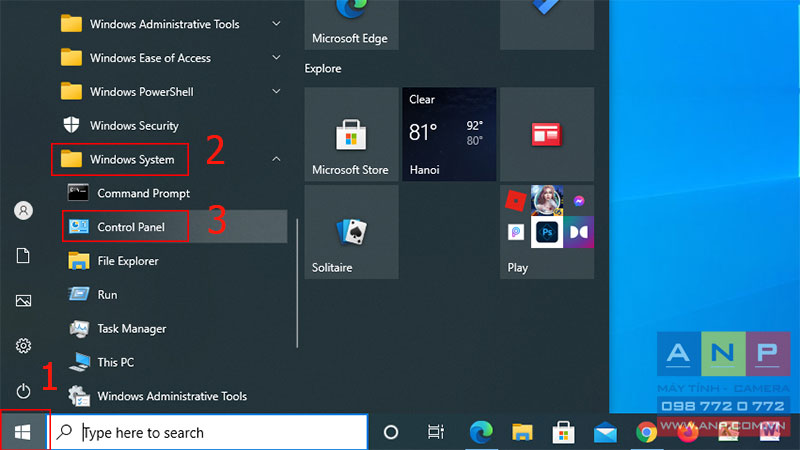Click the Control Panel icon
This screenshot has height=450, width=800.
click(x=79, y=227)
